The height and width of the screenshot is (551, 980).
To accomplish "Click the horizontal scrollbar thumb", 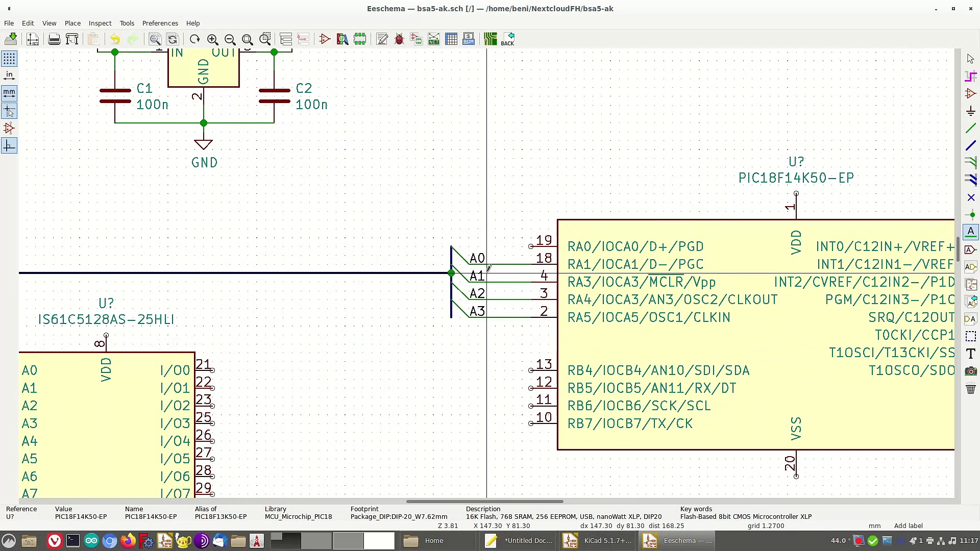I will [x=484, y=502].
